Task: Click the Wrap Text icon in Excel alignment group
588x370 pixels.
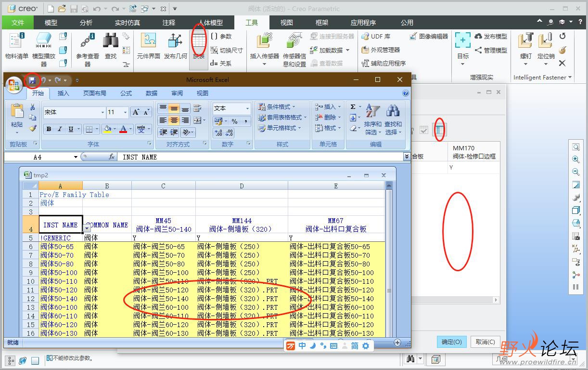Action: pyautogui.click(x=198, y=108)
